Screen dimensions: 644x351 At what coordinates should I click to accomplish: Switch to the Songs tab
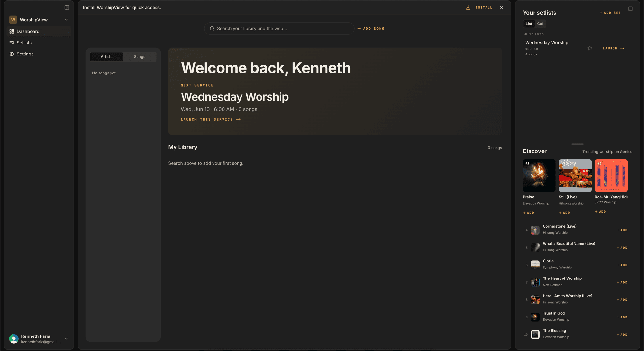point(139,56)
